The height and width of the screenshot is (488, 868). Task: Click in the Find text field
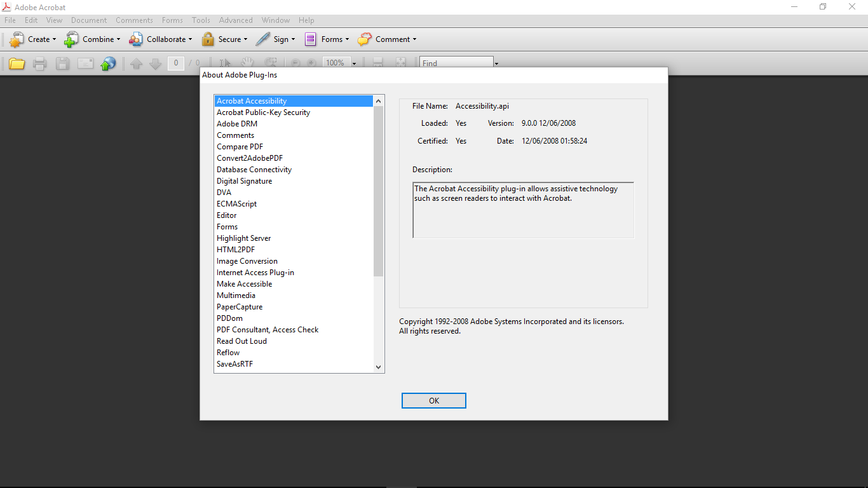[x=456, y=63]
